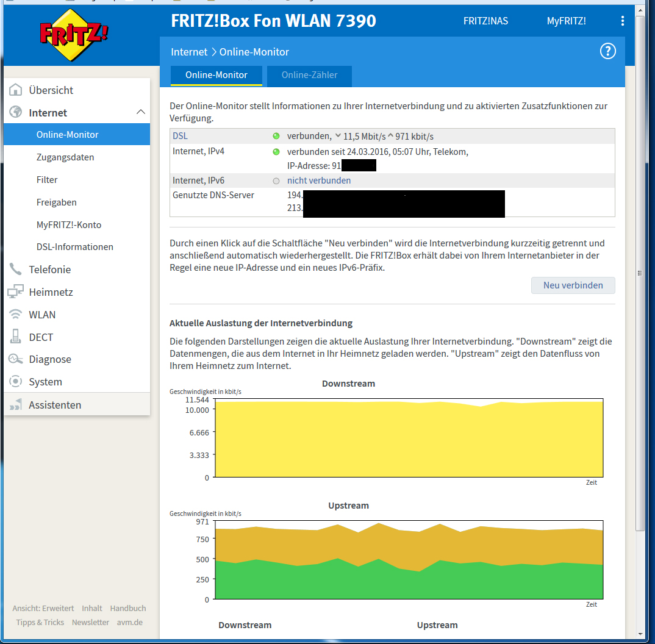
Task: Click the Assistenten wizard icon
Action: coord(15,404)
